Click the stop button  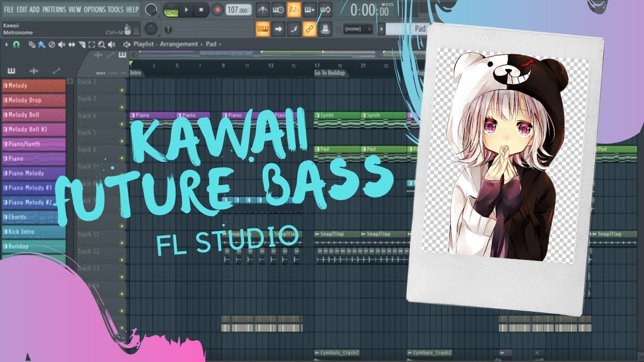point(201,10)
